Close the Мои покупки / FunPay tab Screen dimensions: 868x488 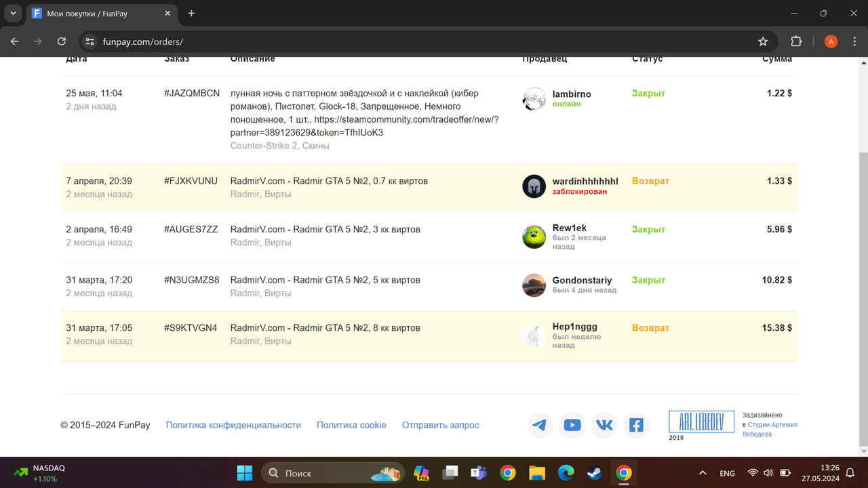[x=166, y=14]
